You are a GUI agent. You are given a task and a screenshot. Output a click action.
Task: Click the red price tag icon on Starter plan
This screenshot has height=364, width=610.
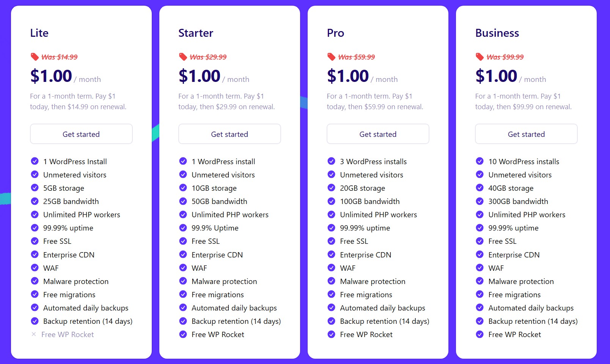coord(182,56)
